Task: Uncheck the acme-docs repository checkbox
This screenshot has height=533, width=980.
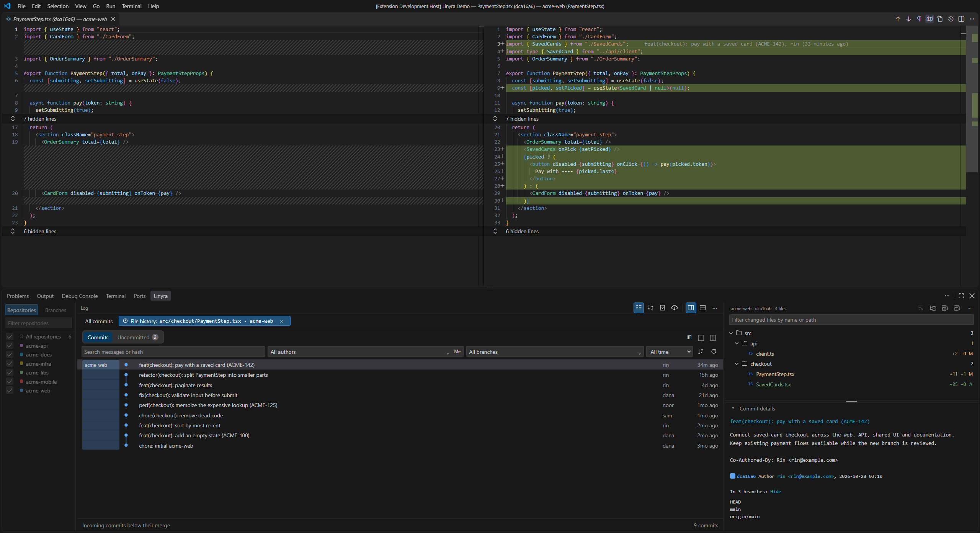Action: point(10,355)
